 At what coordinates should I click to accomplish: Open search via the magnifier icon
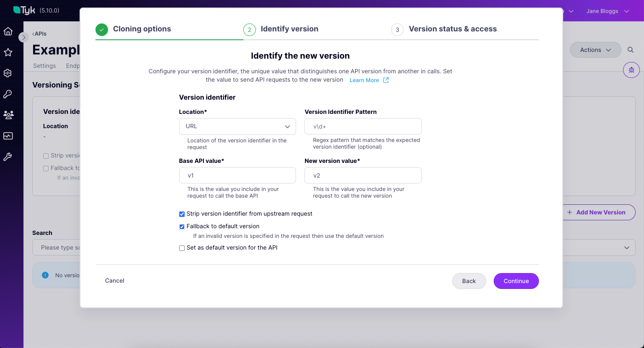(631, 49)
